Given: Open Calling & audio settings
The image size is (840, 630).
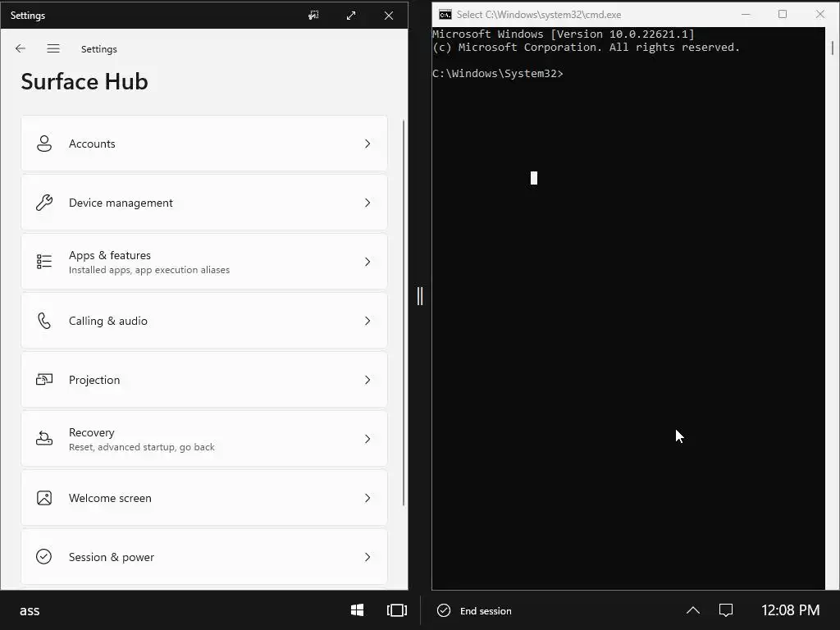Looking at the screenshot, I should point(204,321).
